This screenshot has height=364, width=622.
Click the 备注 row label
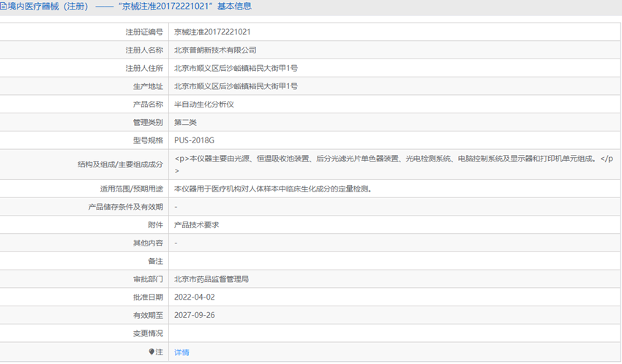tap(155, 261)
